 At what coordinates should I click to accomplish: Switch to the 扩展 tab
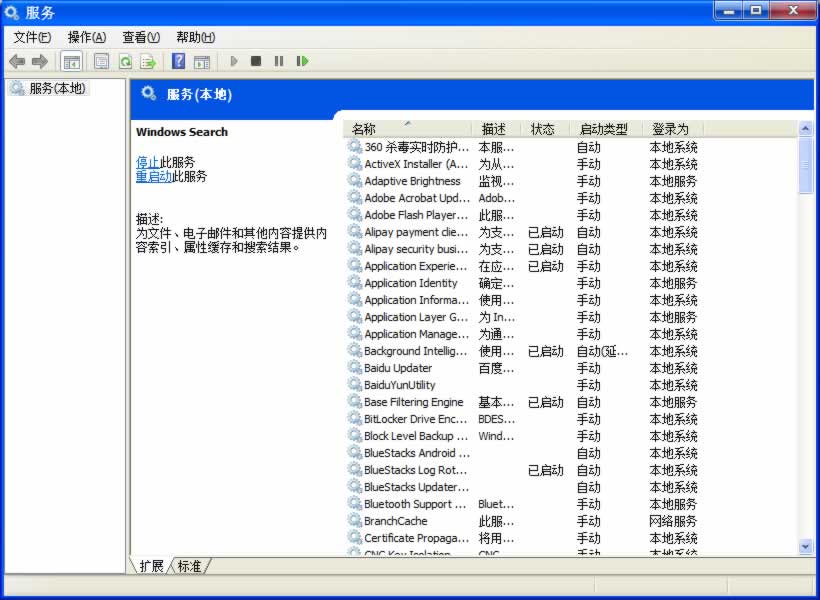click(151, 565)
